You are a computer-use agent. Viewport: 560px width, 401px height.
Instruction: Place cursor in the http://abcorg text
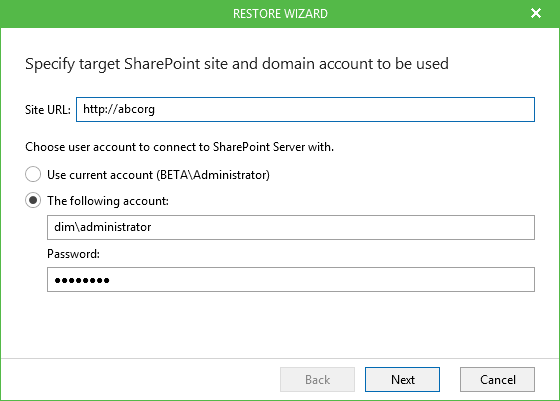coord(119,109)
